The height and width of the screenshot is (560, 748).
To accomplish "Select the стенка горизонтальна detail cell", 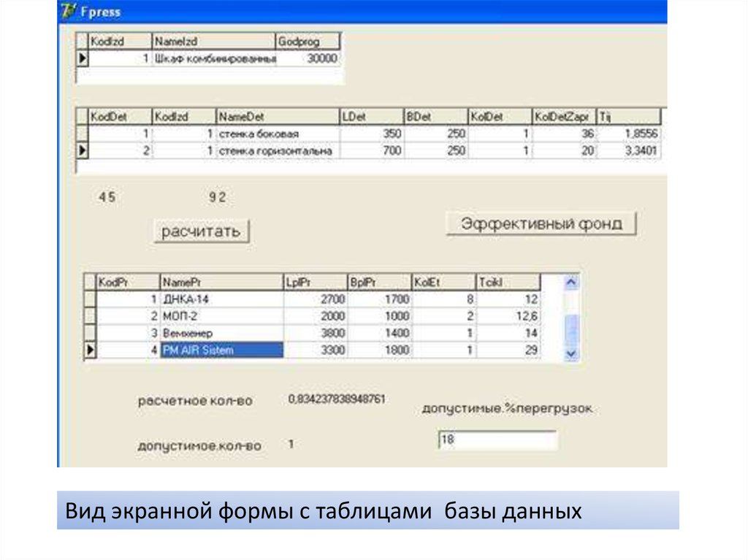I will (x=278, y=151).
